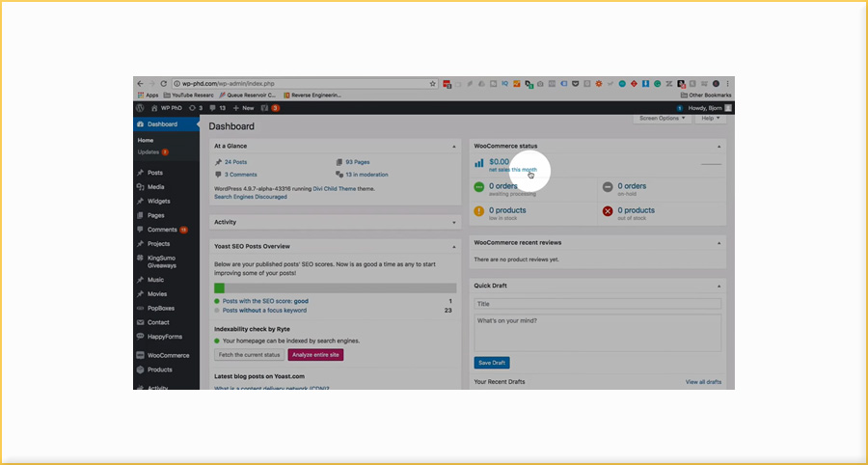Click the View all drafts link

coord(704,382)
